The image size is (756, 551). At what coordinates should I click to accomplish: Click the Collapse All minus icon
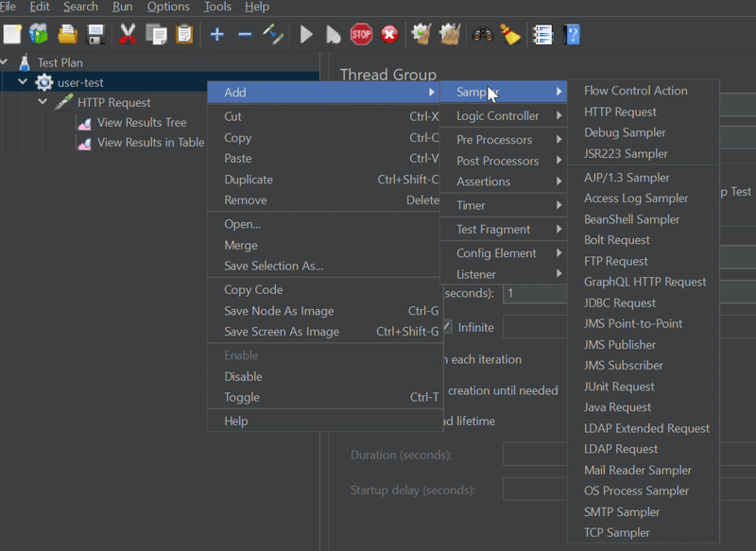(x=245, y=34)
